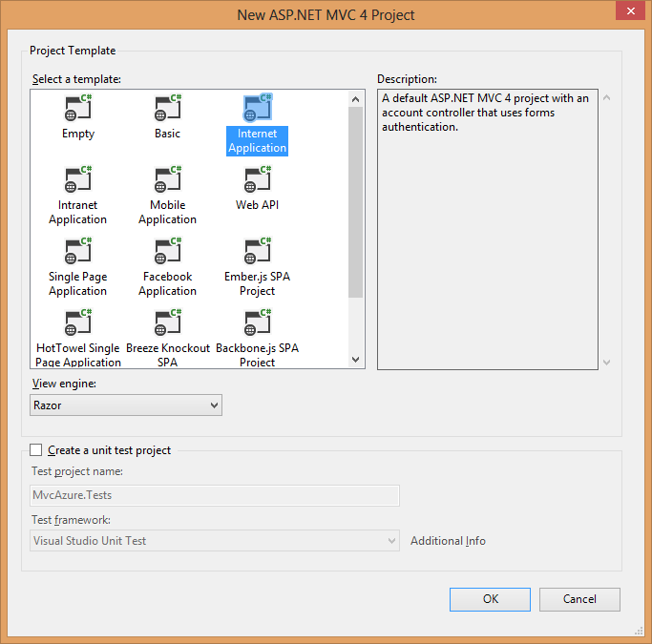Select the Mobile Application template icon

[168, 179]
